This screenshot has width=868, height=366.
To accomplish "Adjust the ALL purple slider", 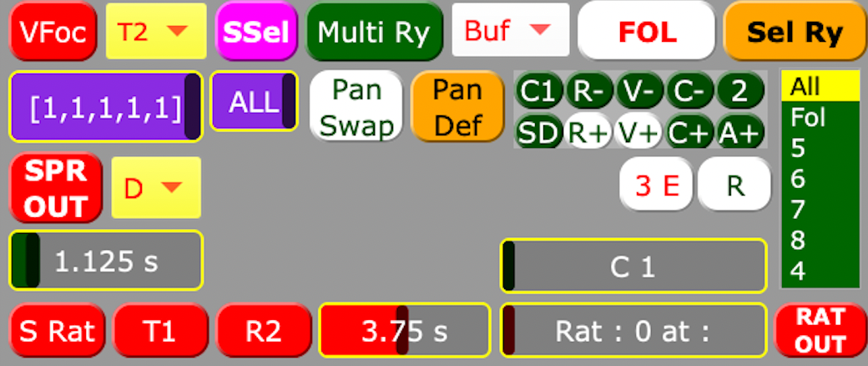I will 254,101.
